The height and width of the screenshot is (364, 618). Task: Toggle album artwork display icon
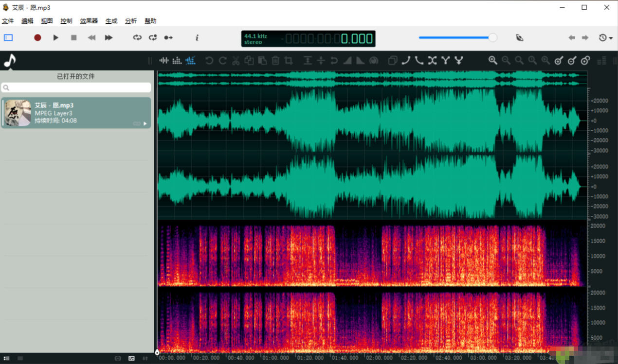131,358
